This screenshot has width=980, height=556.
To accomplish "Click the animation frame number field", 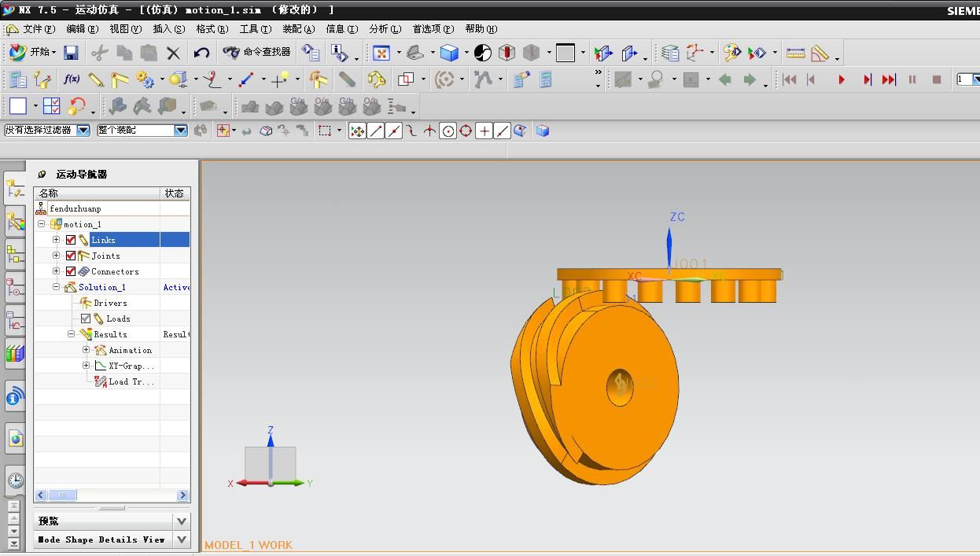I will point(967,79).
